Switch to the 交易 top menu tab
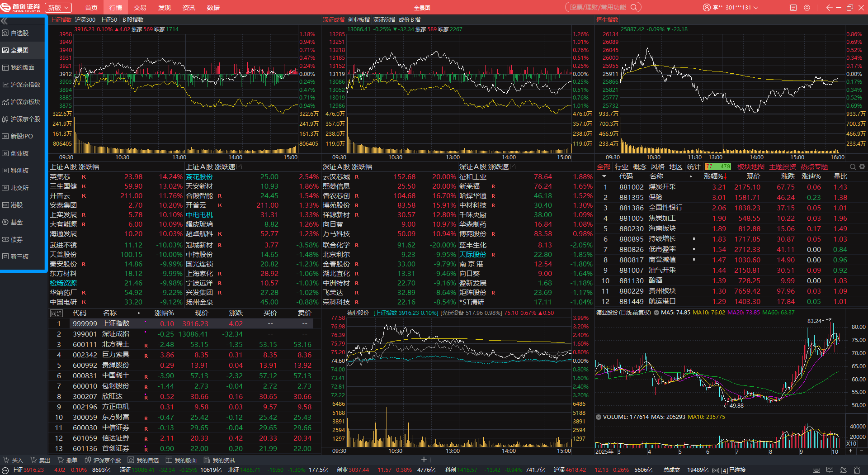 (140, 8)
